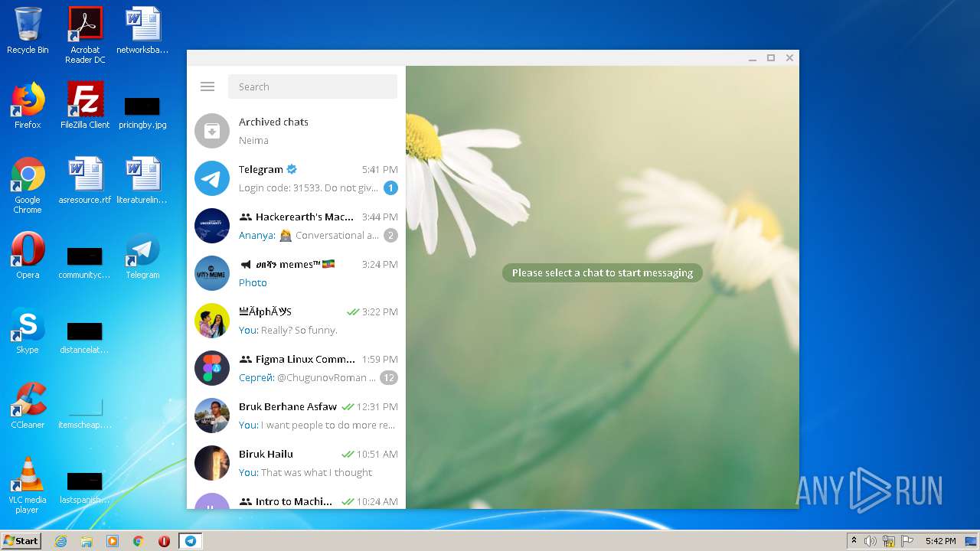Open the volume speaker tray icon

871,541
